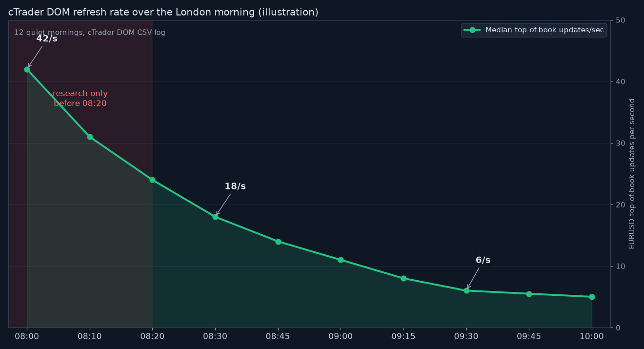Click the '12 quiet mornings' subtitle note
The width and height of the screenshot is (644, 349).
[x=90, y=32]
